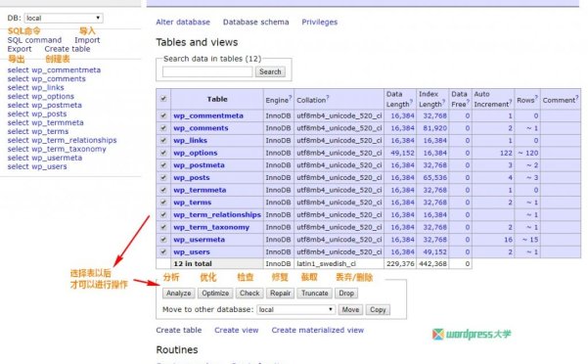Uncheck the wp_term_taxonomy row checkbox

tap(163, 227)
